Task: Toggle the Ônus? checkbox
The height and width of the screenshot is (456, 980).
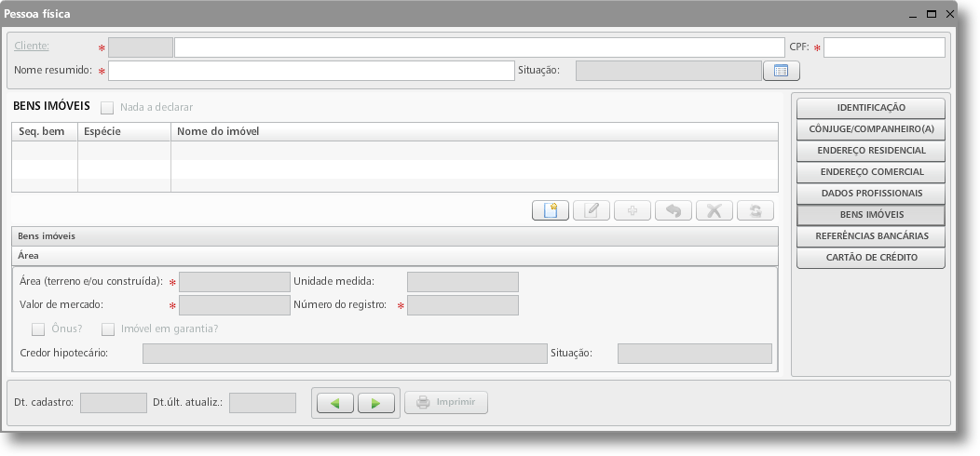Action: tap(38, 329)
